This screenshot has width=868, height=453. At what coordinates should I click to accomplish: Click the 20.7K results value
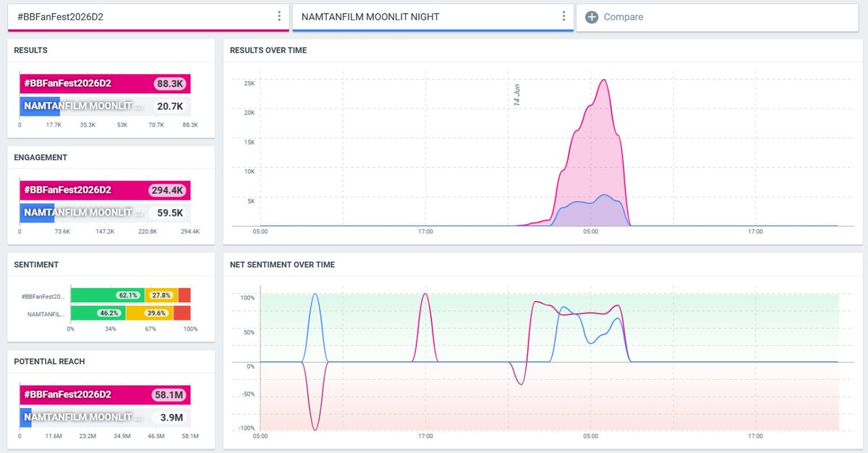(x=170, y=106)
